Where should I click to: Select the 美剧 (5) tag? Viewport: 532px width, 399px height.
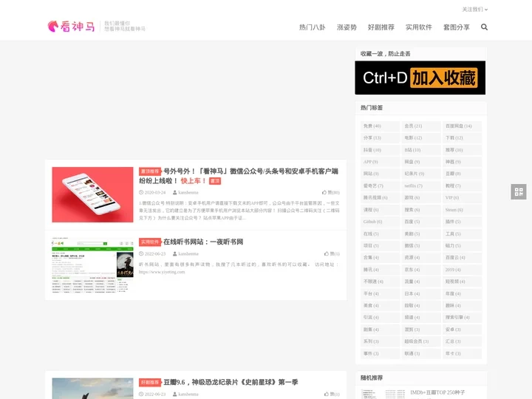[421, 233]
